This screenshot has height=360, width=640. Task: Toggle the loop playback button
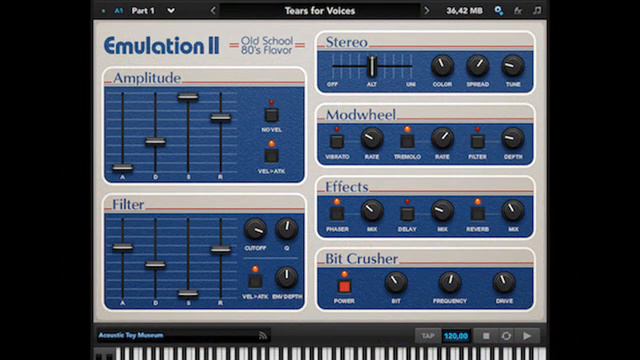pos(506,336)
